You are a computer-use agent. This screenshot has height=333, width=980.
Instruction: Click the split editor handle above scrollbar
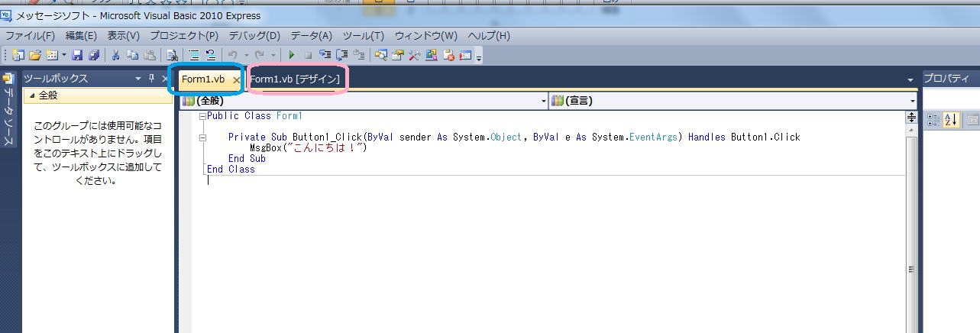[910, 117]
